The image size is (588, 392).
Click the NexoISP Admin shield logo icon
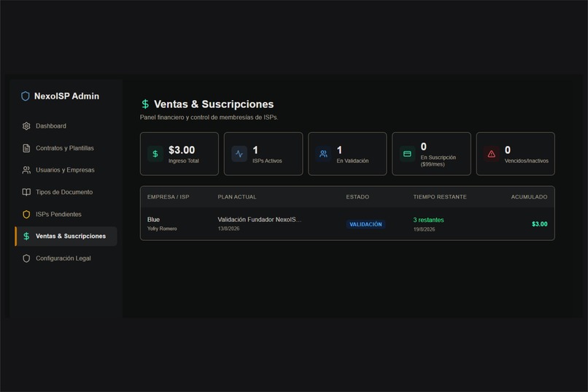(x=26, y=96)
